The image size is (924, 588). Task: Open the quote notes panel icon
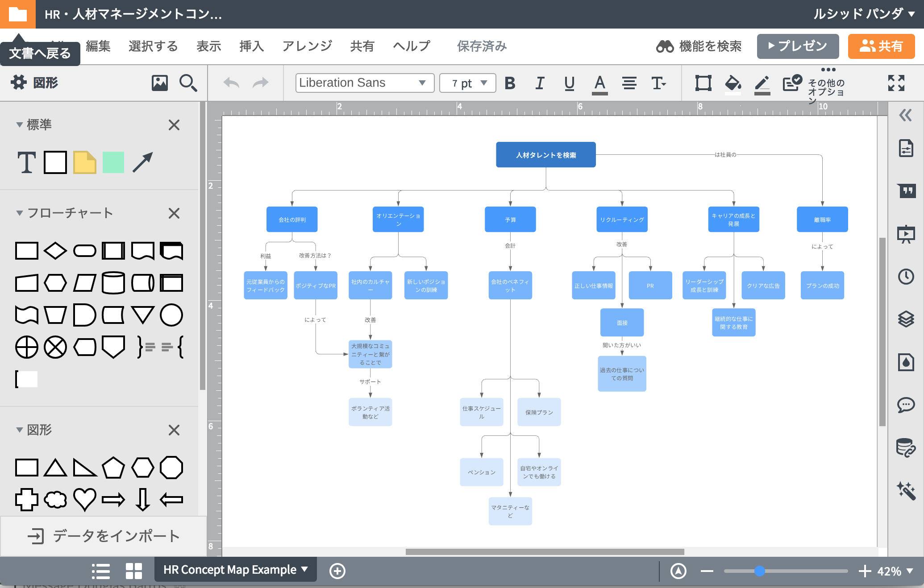(x=906, y=190)
